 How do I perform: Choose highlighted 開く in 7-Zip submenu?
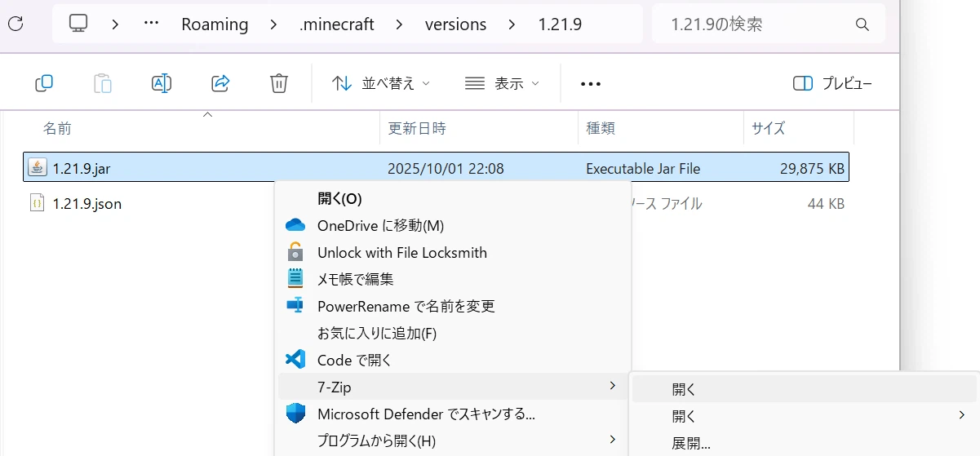(x=805, y=389)
